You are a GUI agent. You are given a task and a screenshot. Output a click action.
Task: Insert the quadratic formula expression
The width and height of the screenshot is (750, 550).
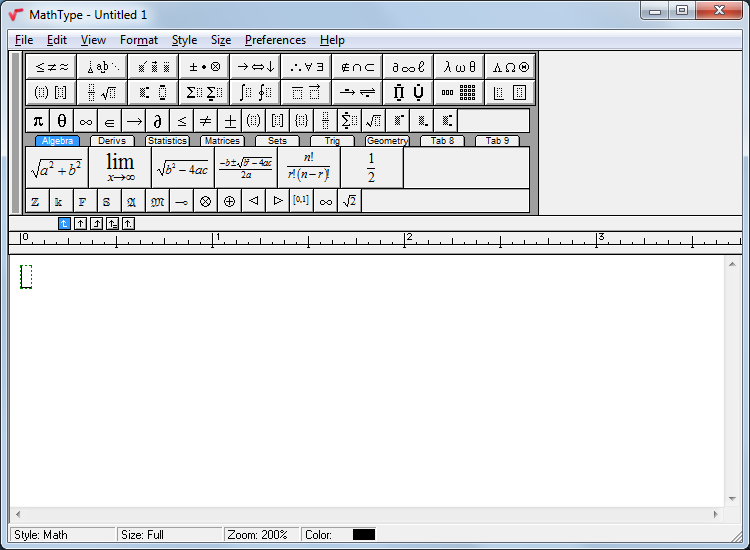click(x=246, y=168)
